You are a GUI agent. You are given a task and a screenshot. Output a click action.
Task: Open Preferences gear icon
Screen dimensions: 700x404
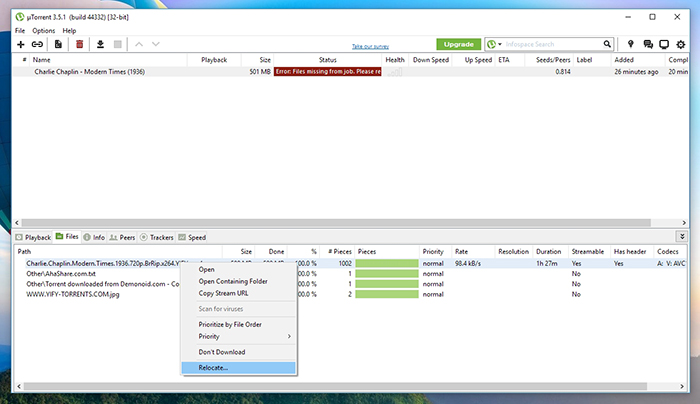[x=680, y=44]
